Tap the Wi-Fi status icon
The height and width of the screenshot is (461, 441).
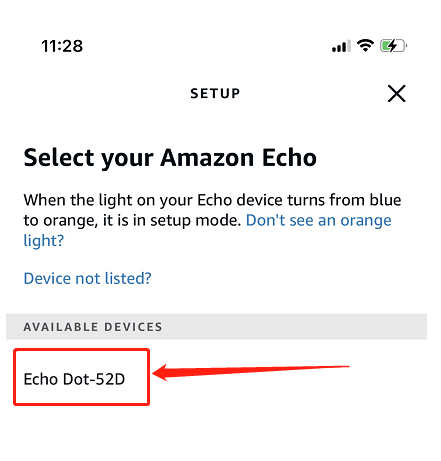[365, 45]
